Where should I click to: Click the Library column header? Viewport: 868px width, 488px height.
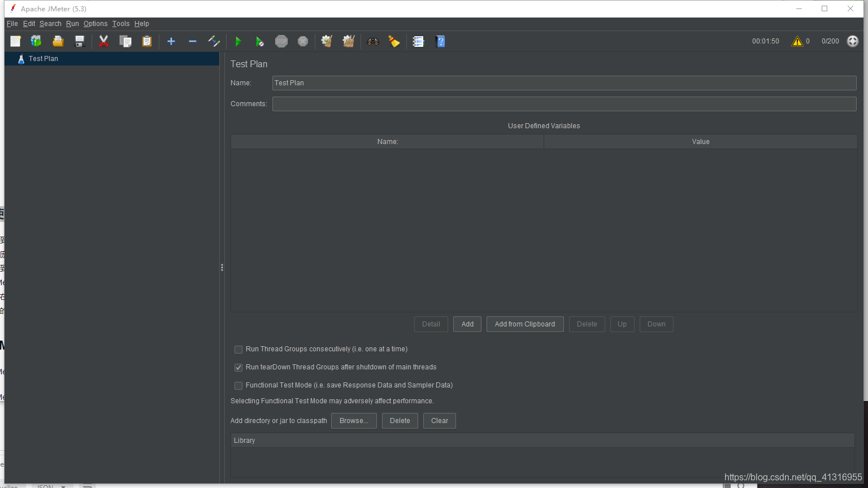point(542,441)
